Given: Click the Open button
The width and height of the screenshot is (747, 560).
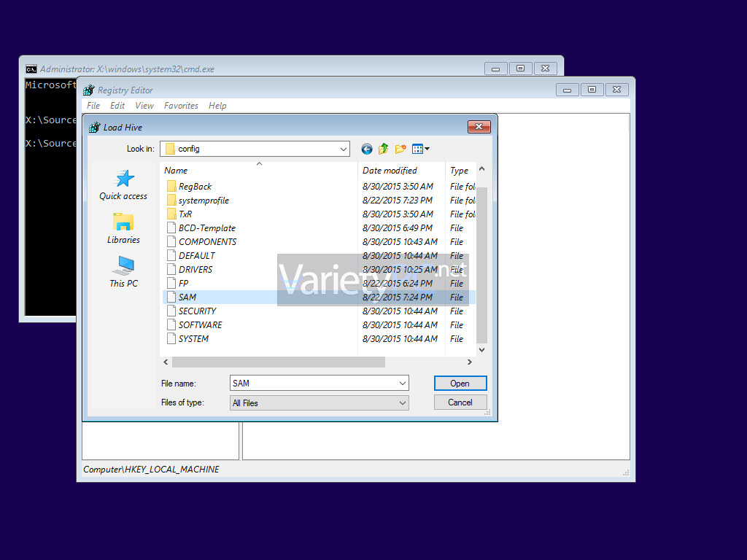Looking at the screenshot, I should point(460,384).
